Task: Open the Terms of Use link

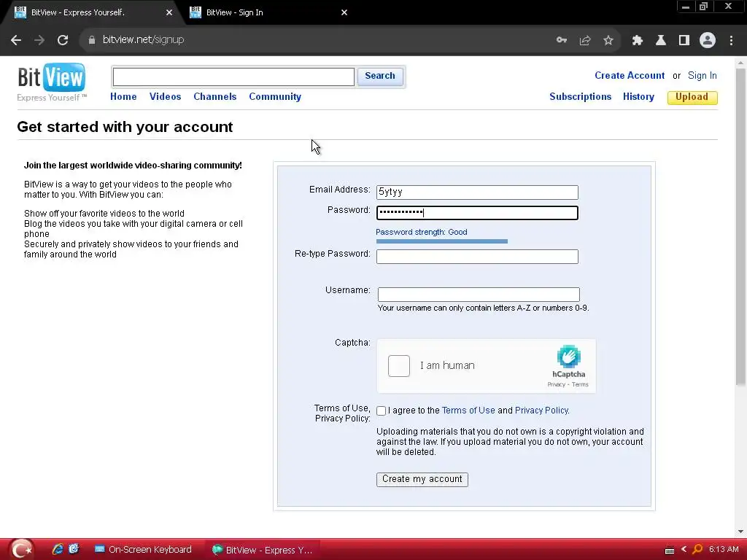Action: [468, 411]
